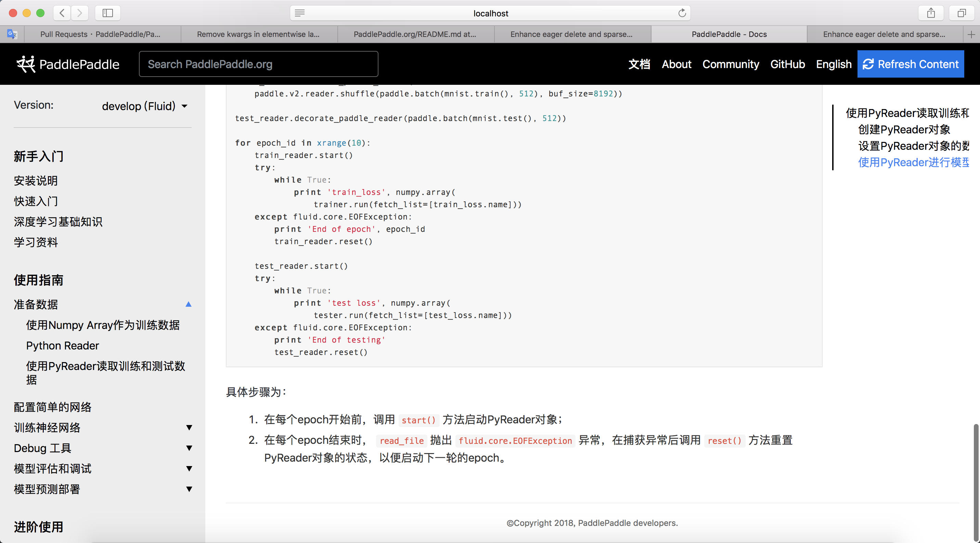Open 使用PyReader读取训练和测试数据 sidebar page
The width and height of the screenshot is (980, 543).
[105, 373]
